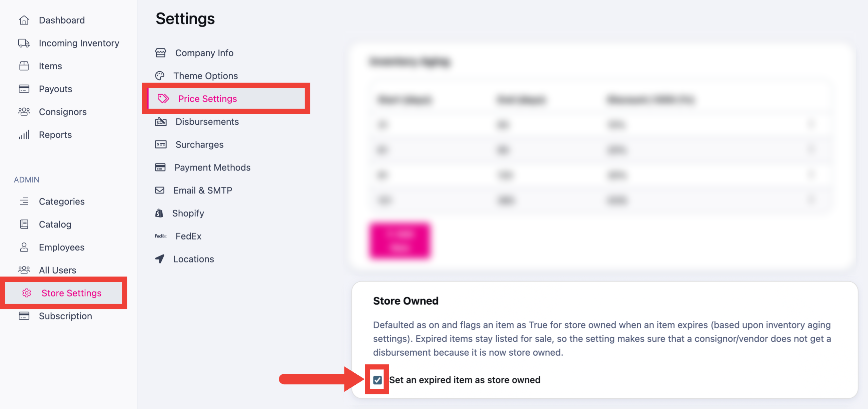Click the Dashboard home icon
This screenshot has width=868, height=409.
(x=24, y=20)
